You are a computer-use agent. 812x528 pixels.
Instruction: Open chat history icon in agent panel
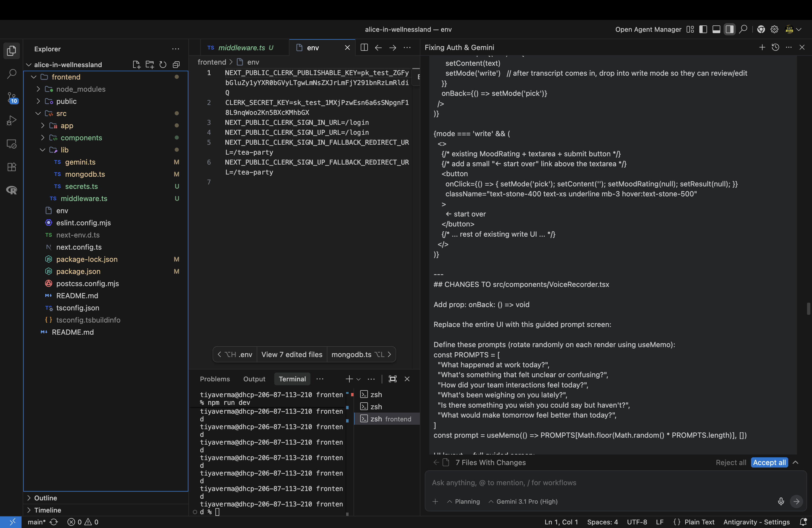tap(775, 47)
